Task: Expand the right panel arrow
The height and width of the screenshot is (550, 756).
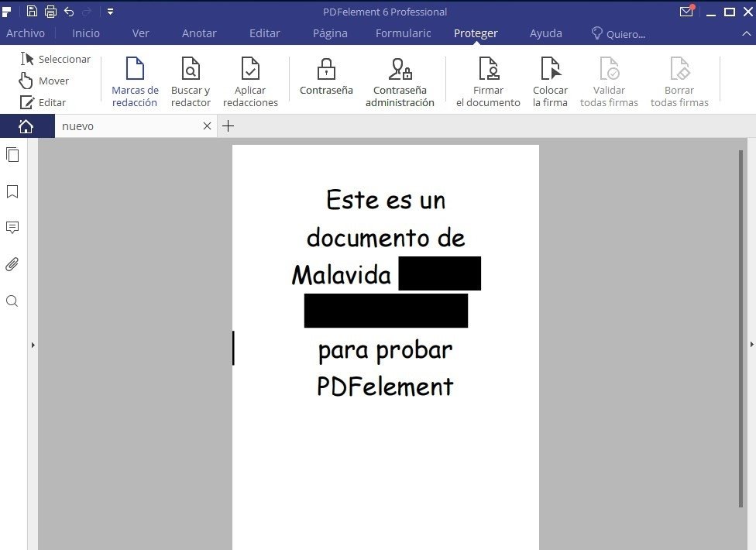Action: pyautogui.click(x=752, y=344)
